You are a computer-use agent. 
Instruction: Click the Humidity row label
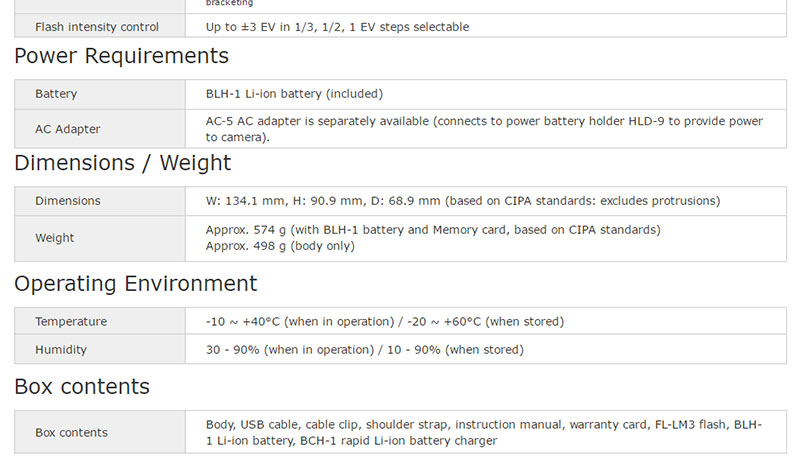point(61,350)
